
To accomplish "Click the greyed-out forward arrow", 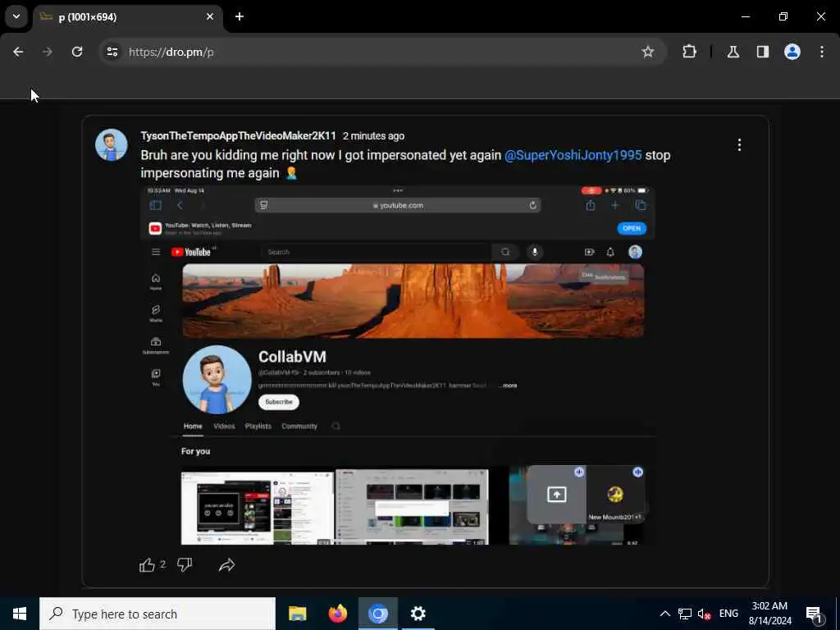I will 47,52.
